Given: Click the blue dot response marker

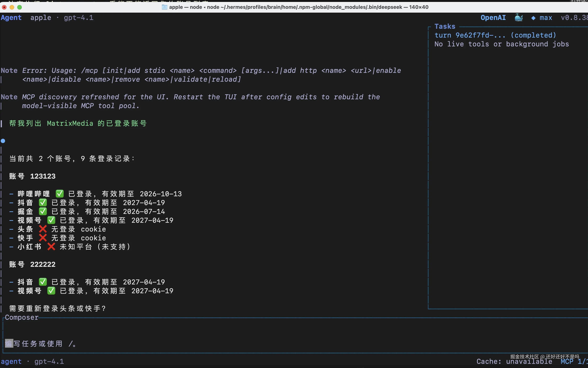Looking at the screenshot, I should (x=3, y=141).
